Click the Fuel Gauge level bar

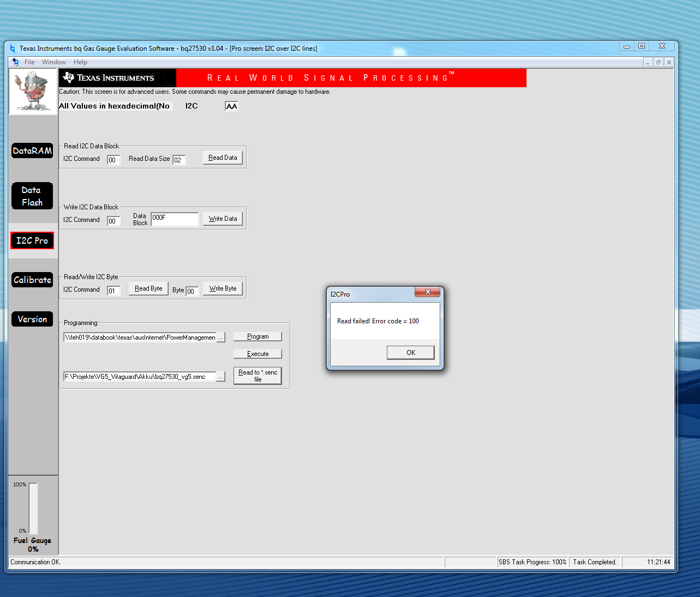click(33, 508)
